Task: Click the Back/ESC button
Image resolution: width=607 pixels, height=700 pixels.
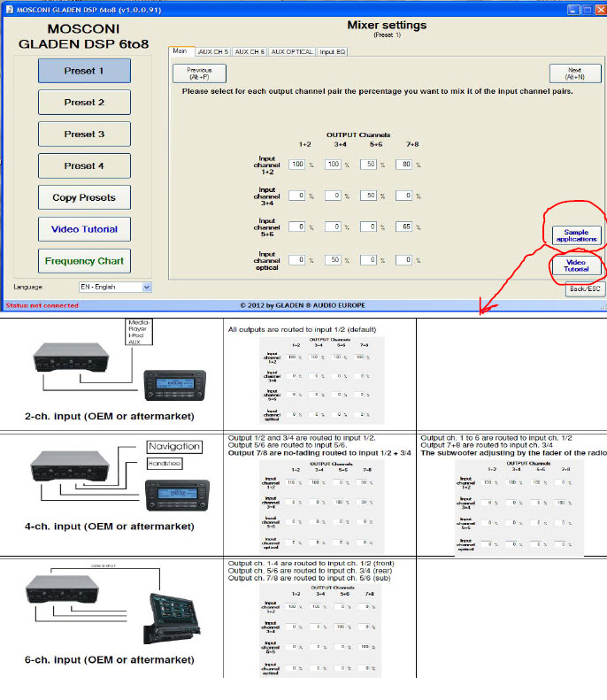Action: pyautogui.click(x=585, y=288)
